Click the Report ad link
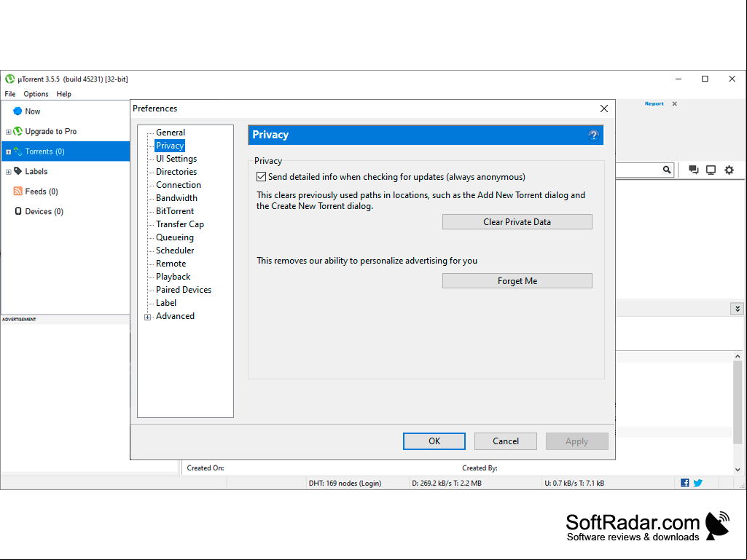 [x=654, y=103]
